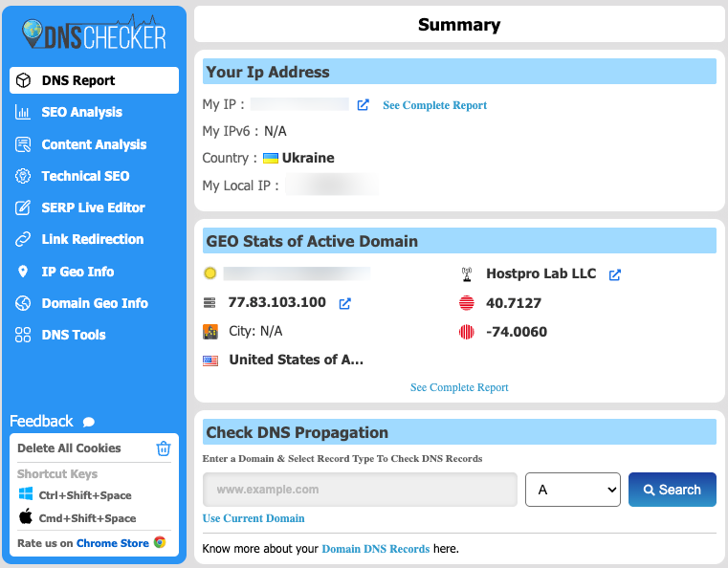Select Link Redirection in sidebar
Screen dimensions: 728x568
pyautogui.click(x=93, y=239)
